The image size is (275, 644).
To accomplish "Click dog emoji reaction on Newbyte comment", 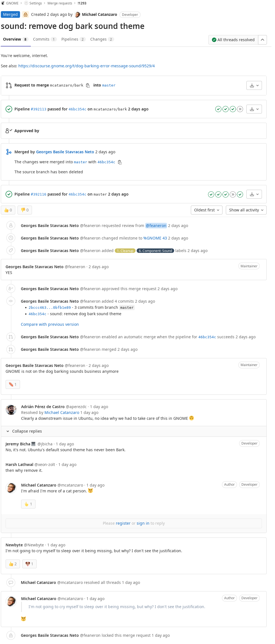I will point(29,564).
